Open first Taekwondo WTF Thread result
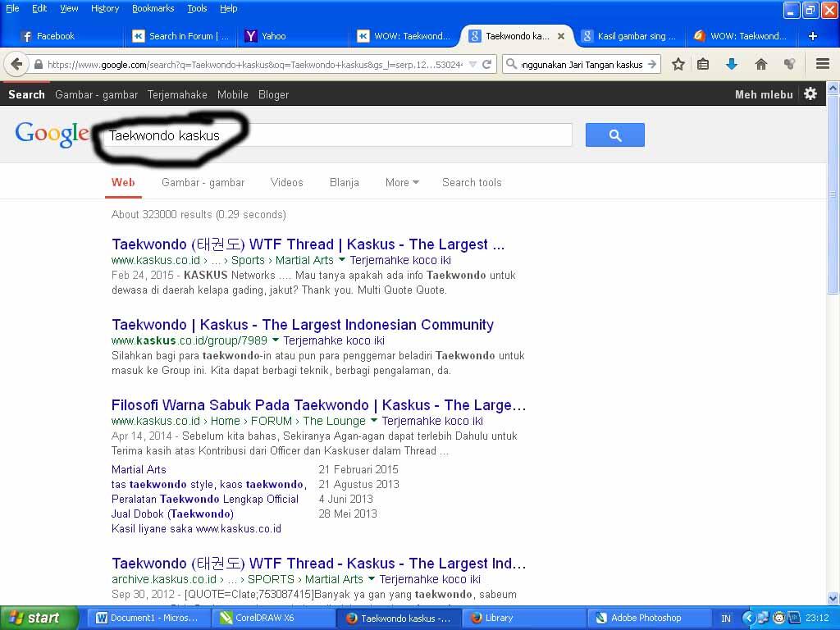840x630 pixels. (308, 244)
